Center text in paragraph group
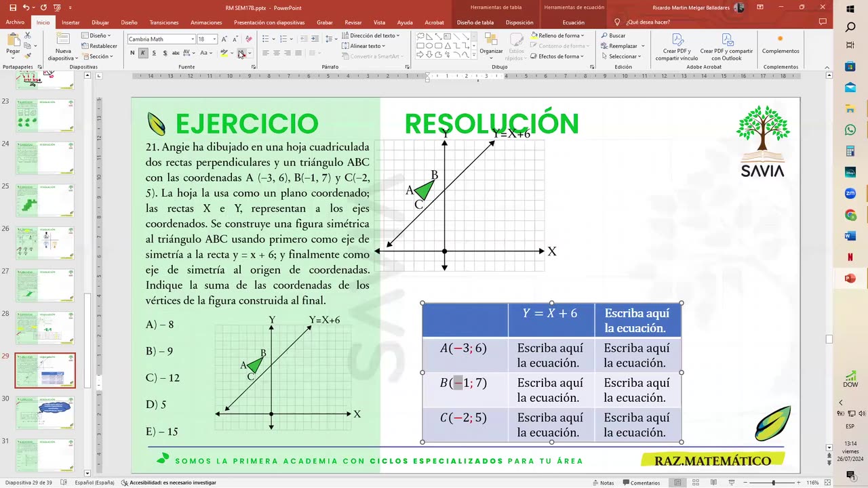The height and width of the screenshot is (488, 868). click(277, 53)
